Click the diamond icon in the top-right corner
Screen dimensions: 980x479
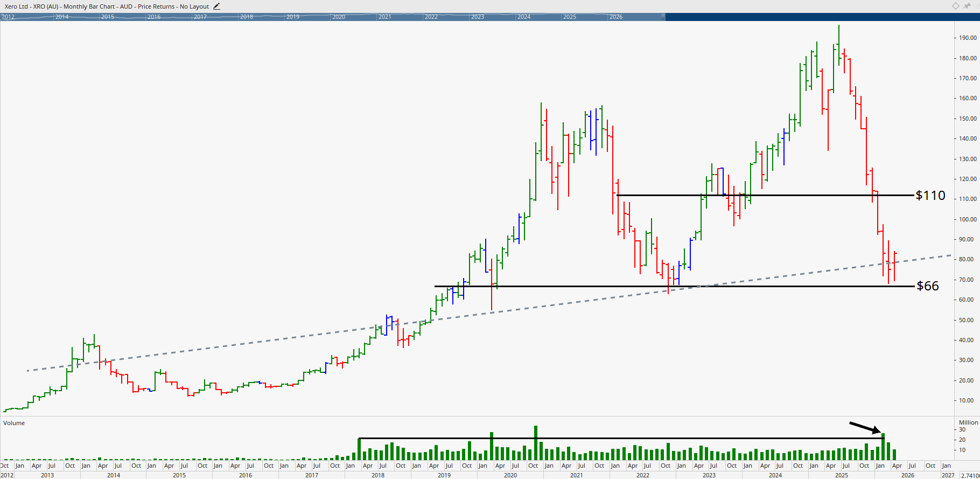(955, 6)
